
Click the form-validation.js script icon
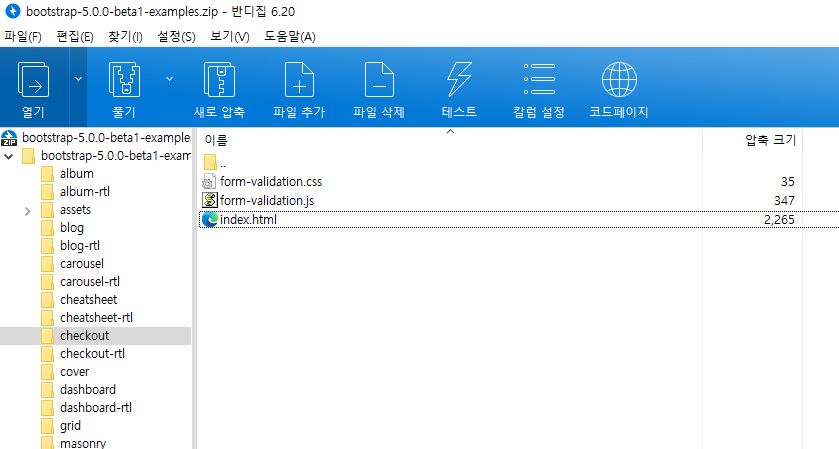[x=209, y=200]
